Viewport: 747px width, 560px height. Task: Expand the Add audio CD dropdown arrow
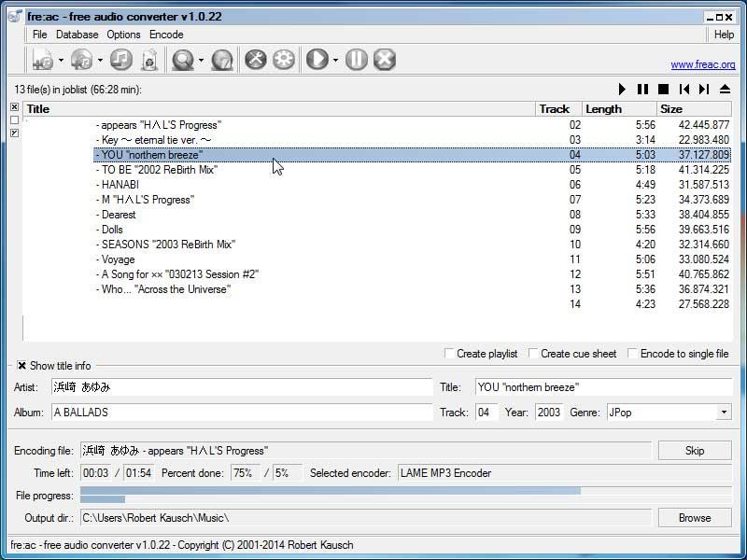[100, 60]
